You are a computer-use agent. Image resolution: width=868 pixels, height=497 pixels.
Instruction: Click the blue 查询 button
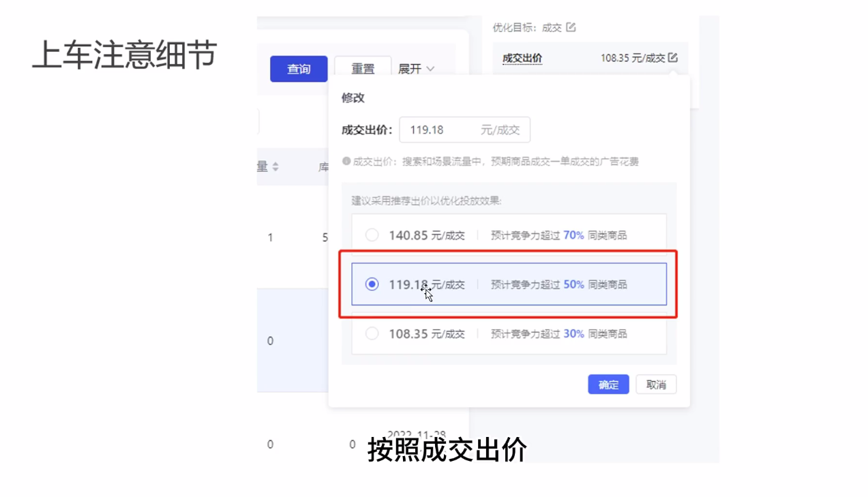299,69
